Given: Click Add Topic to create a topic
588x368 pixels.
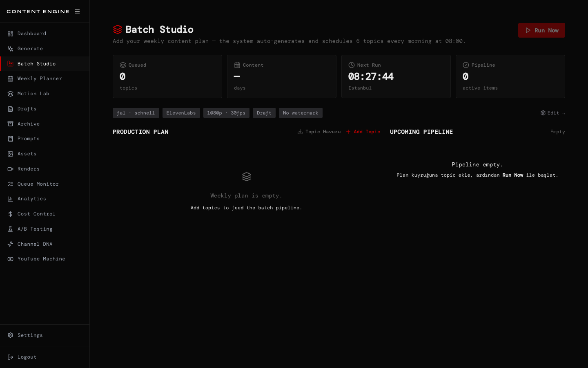Looking at the screenshot, I should (363, 132).
